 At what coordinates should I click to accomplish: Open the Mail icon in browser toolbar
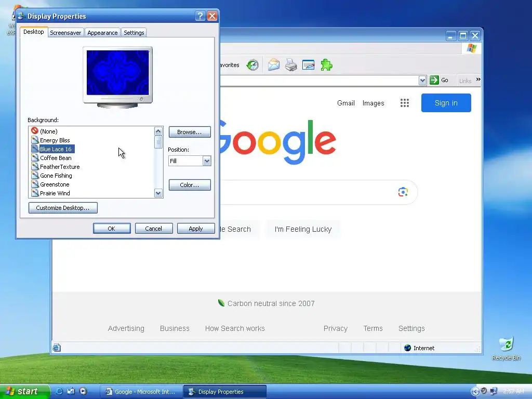(273, 64)
